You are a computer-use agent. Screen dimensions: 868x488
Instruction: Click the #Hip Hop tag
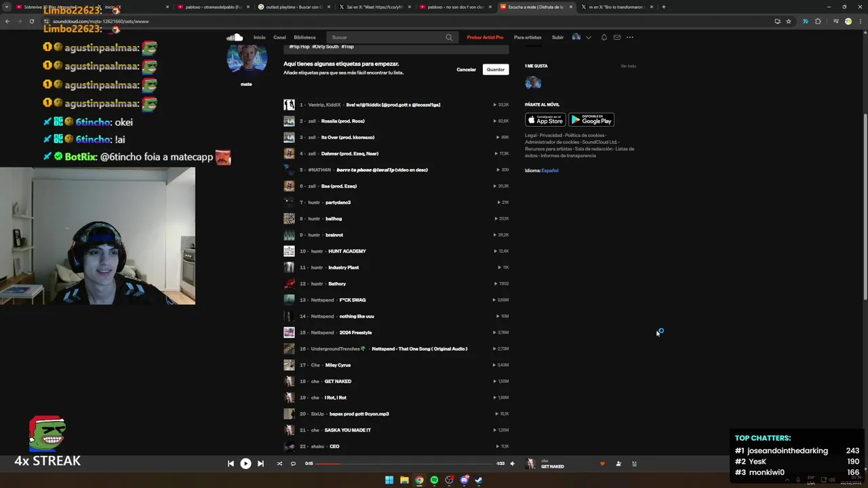[299, 47]
